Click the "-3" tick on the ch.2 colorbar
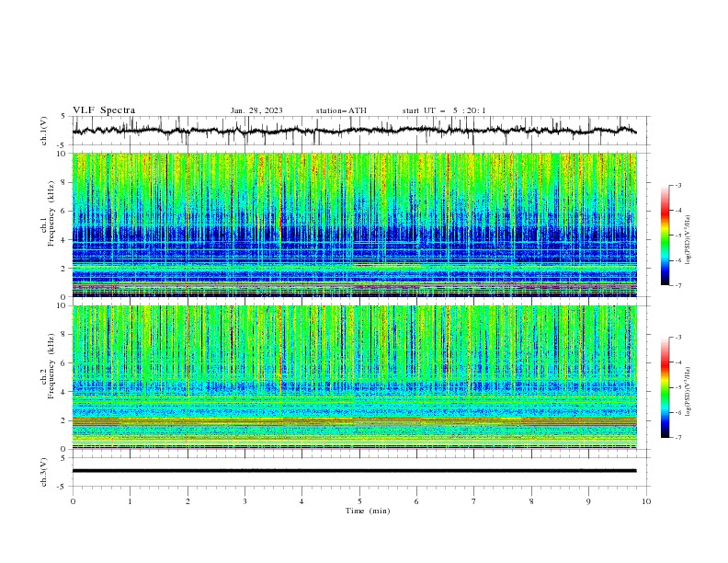728x563 pixels. click(x=678, y=338)
